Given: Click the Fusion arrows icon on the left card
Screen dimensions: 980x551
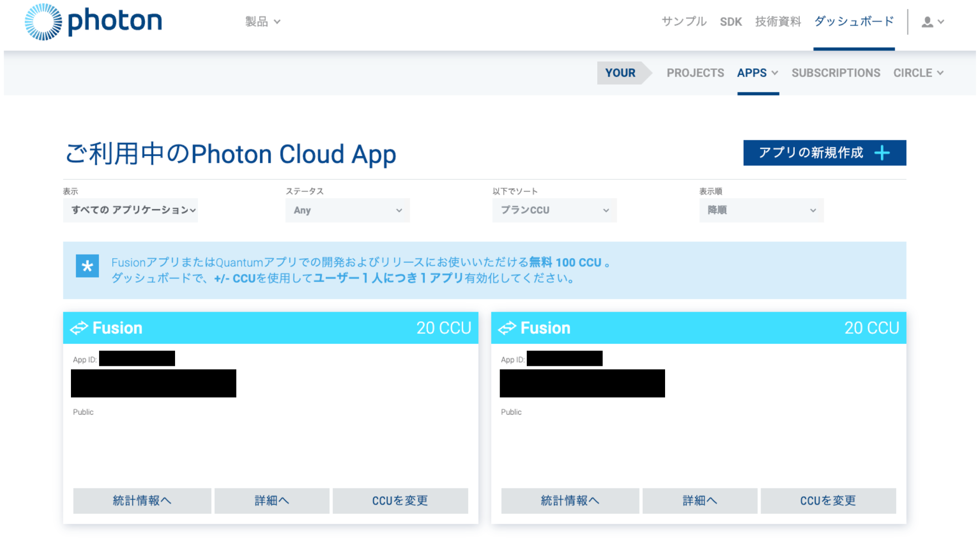Looking at the screenshot, I should 80,328.
